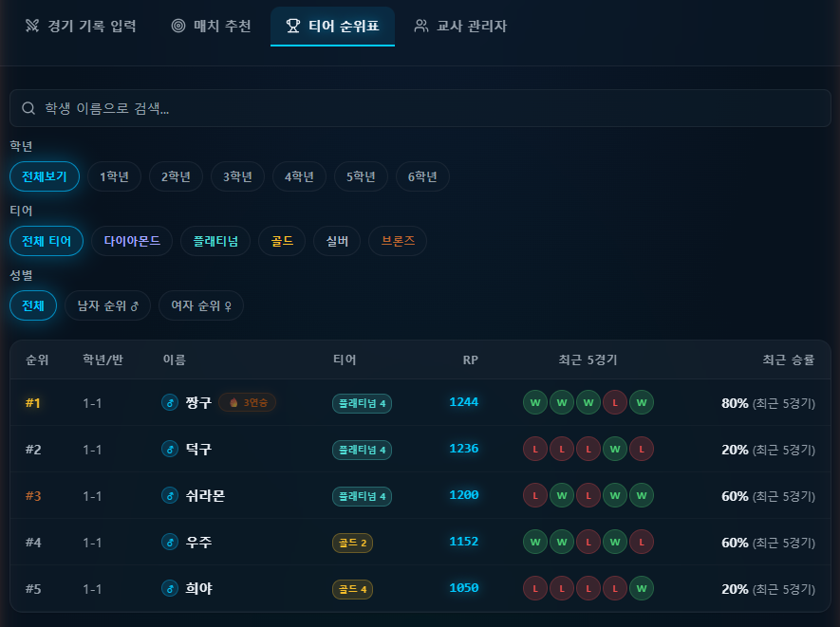Click the male icon beside 우주
The image size is (840, 627).
[170, 542]
